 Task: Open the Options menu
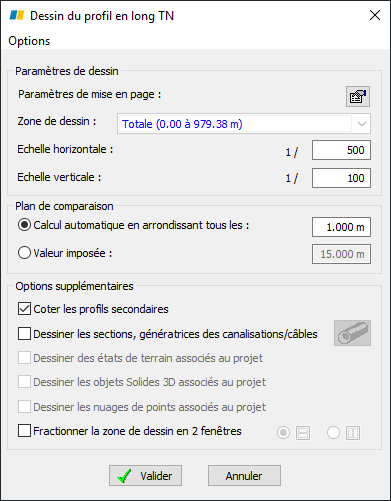(29, 41)
